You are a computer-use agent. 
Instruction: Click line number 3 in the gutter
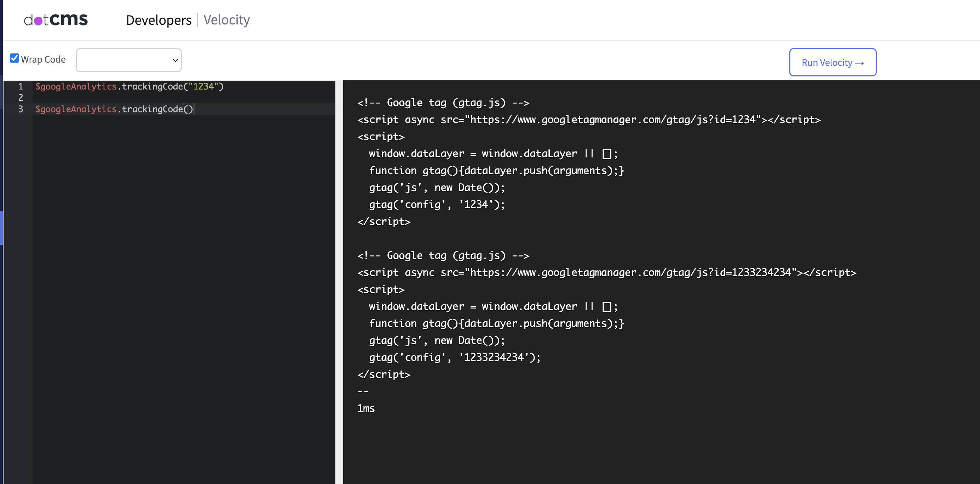(21, 109)
